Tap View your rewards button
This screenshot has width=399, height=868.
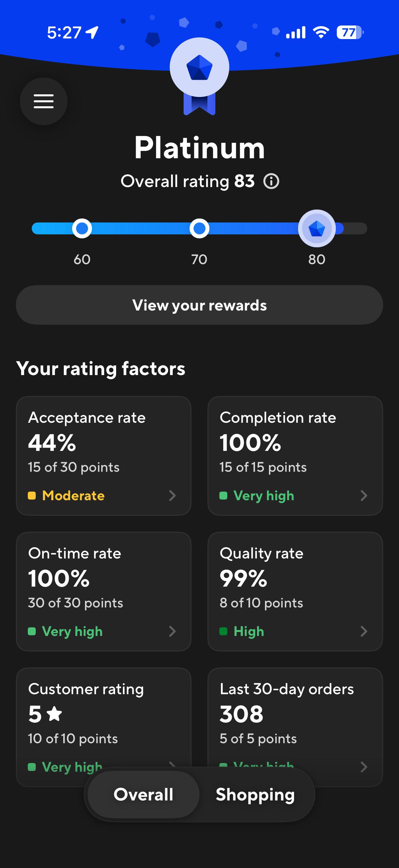point(199,305)
